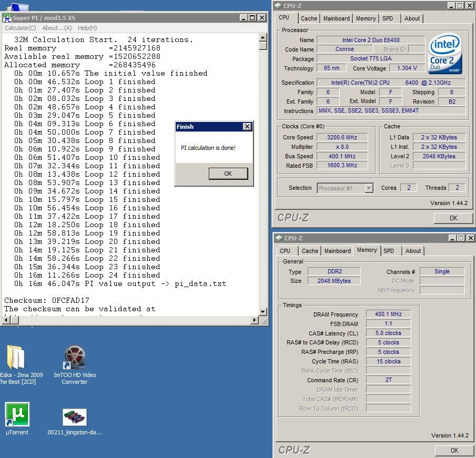
Task: Click the Multiplier value x 8.0
Action: point(342,147)
